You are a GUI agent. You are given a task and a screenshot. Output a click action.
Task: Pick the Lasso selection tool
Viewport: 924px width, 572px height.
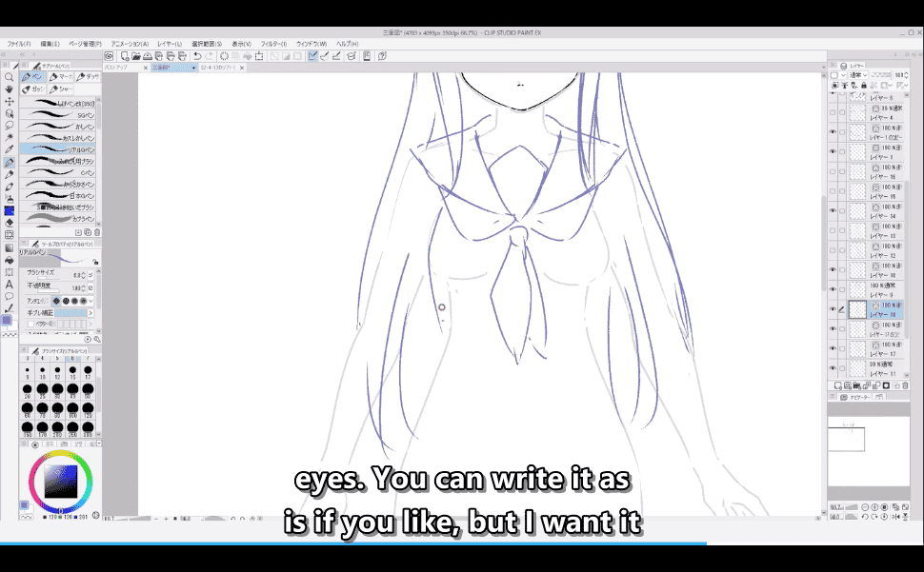(x=9, y=125)
